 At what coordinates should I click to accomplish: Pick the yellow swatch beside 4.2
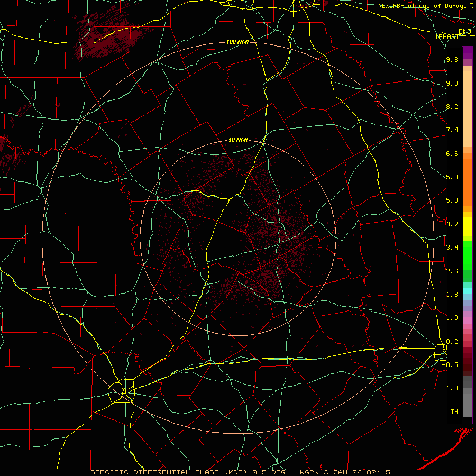click(467, 226)
